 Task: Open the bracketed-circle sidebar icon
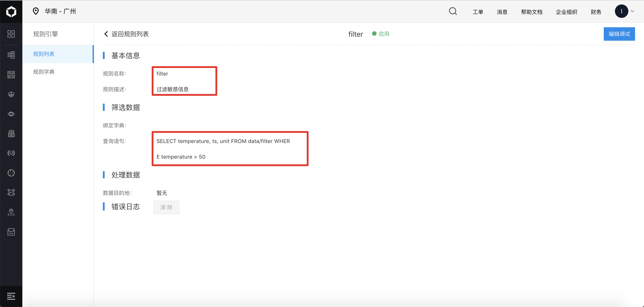(x=11, y=153)
